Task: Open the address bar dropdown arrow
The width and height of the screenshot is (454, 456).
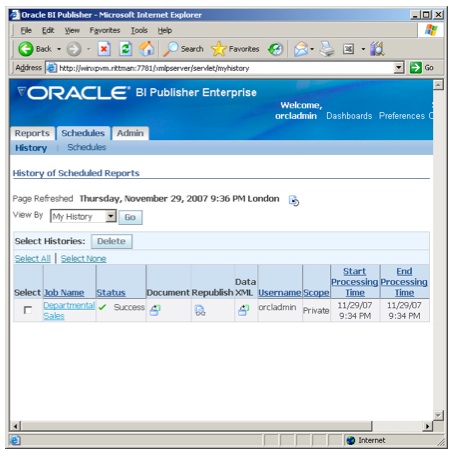Action: coord(399,68)
